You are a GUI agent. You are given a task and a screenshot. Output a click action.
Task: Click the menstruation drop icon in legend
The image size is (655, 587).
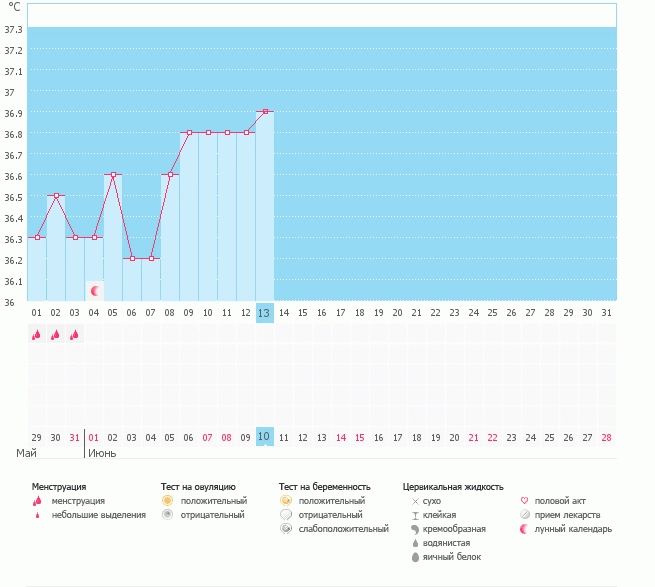coord(38,501)
